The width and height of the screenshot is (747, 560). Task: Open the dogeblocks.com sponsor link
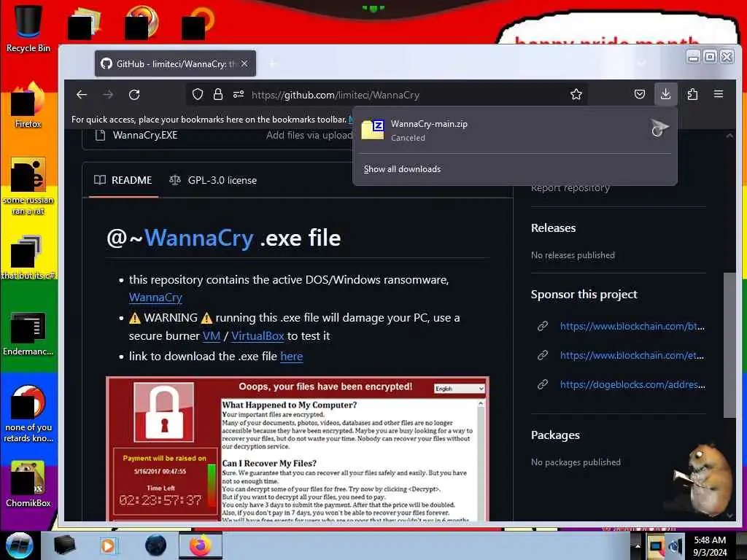632,384
